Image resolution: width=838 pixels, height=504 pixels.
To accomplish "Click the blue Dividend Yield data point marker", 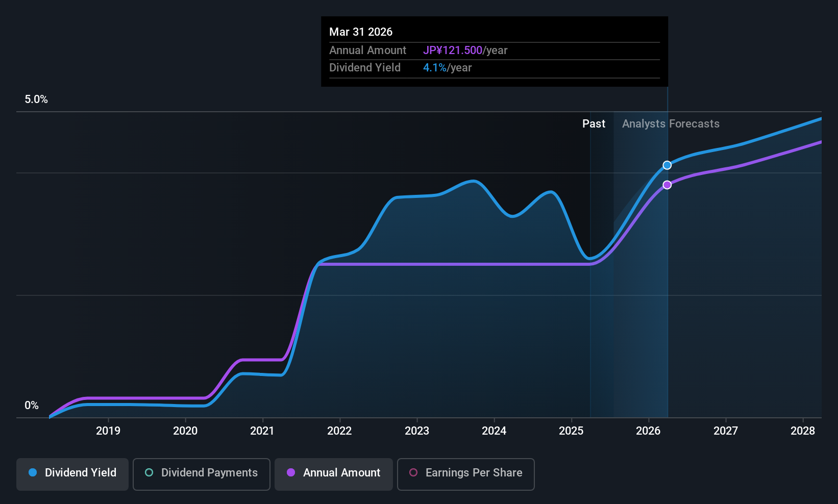I will coord(667,165).
